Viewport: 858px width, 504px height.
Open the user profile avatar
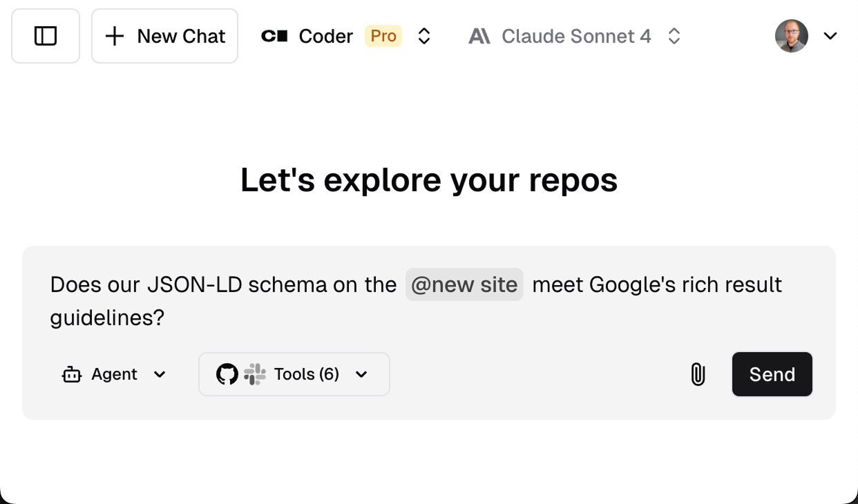coord(792,36)
